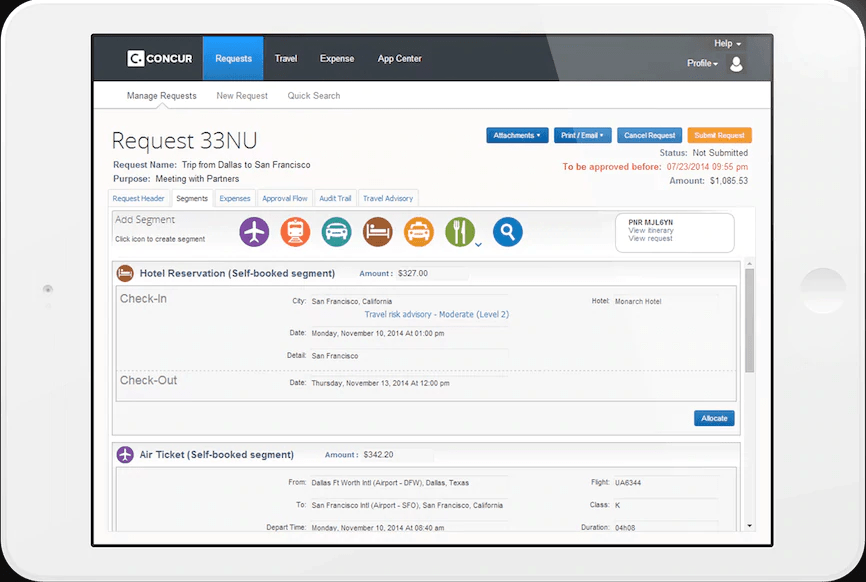Image resolution: width=866 pixels, height=582 pixels.
Task: Select Manage Requests in the sub-navigation
Action: (x=162, y=96)
